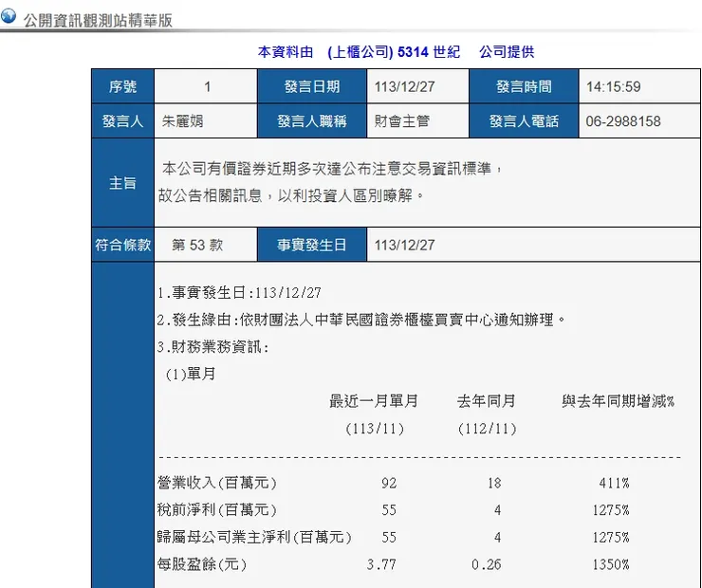Click the last-year EPS value 0.26
This screenshot has width=702, height=588.
[487, 564]
